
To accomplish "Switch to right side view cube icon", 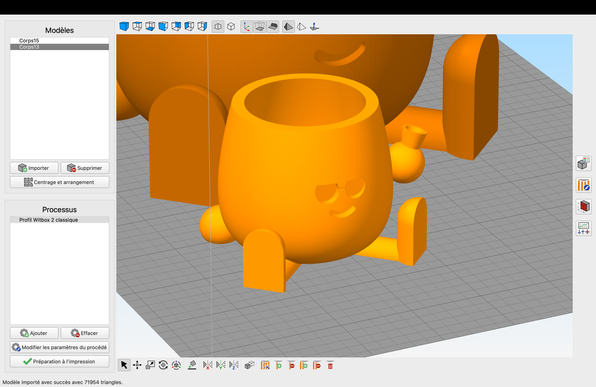I will pyautogui.click(x=202, y=26).
